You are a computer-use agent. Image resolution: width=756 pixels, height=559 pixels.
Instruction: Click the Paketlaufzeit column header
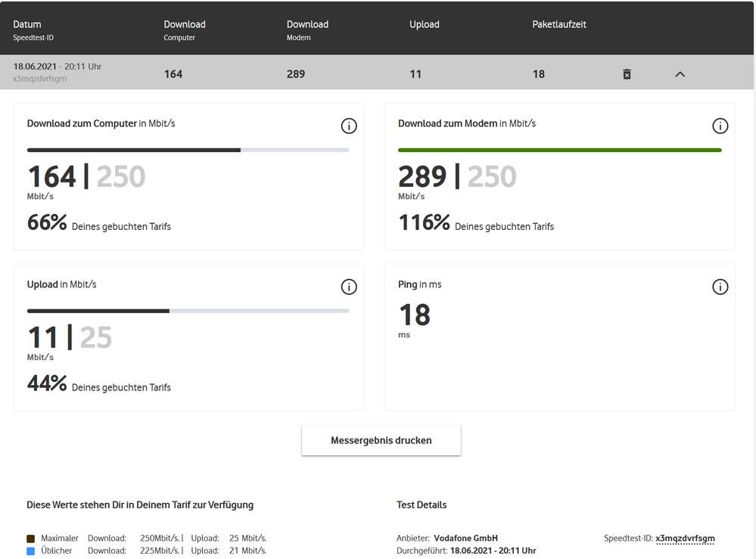[x=559, y=24]
